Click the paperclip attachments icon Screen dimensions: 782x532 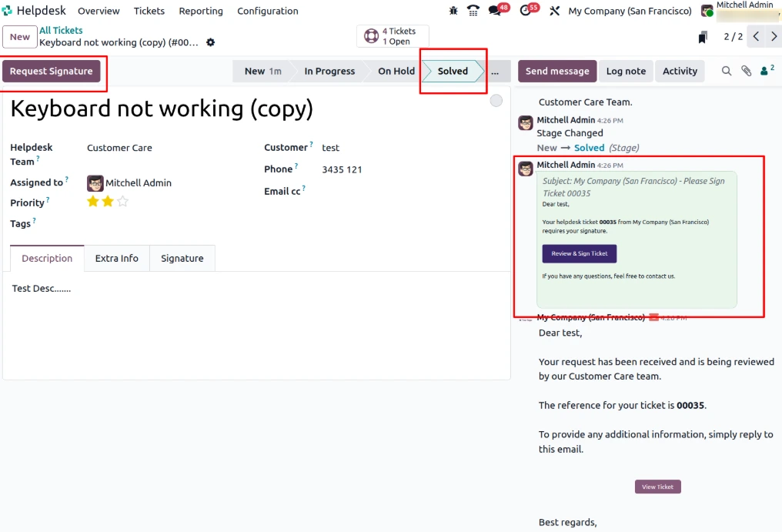point(746,71)
